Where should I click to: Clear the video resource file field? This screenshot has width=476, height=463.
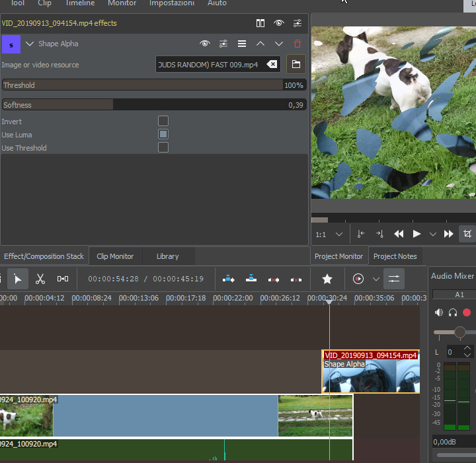pyautogui.click(x=272, y=64)
